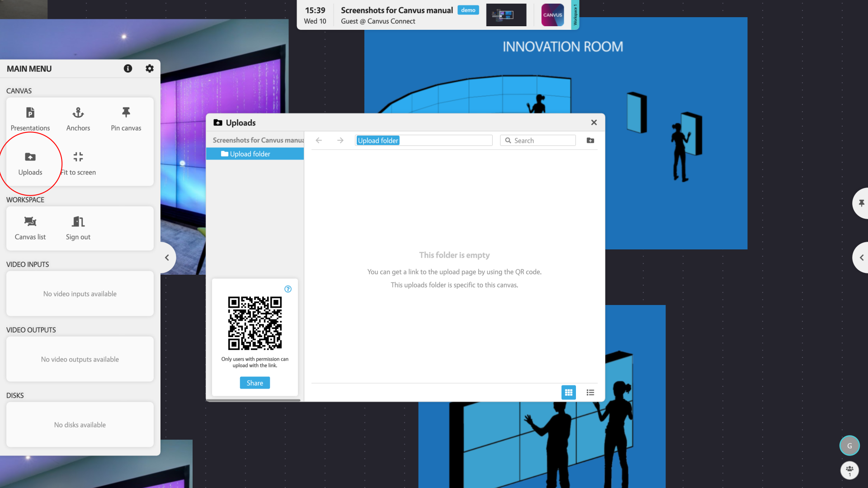This screenshot has width=868, height=488.
Task: Switch uploads view to grid layout
Action: (x=568, y=392)
